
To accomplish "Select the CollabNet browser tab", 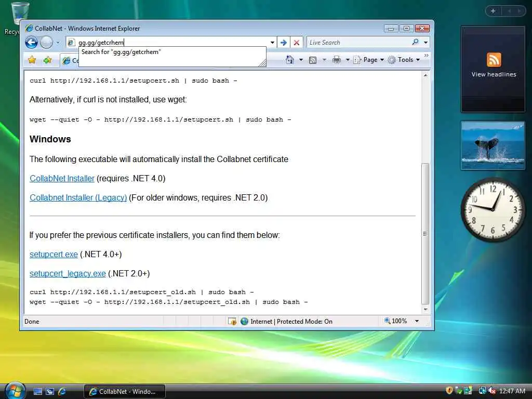I will 70,60.
